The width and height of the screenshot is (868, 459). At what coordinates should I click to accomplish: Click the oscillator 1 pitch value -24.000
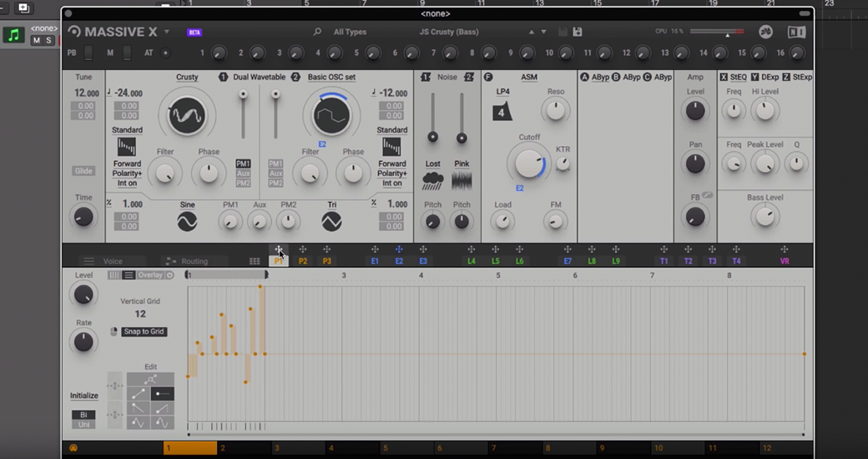(x=128, y=93)
